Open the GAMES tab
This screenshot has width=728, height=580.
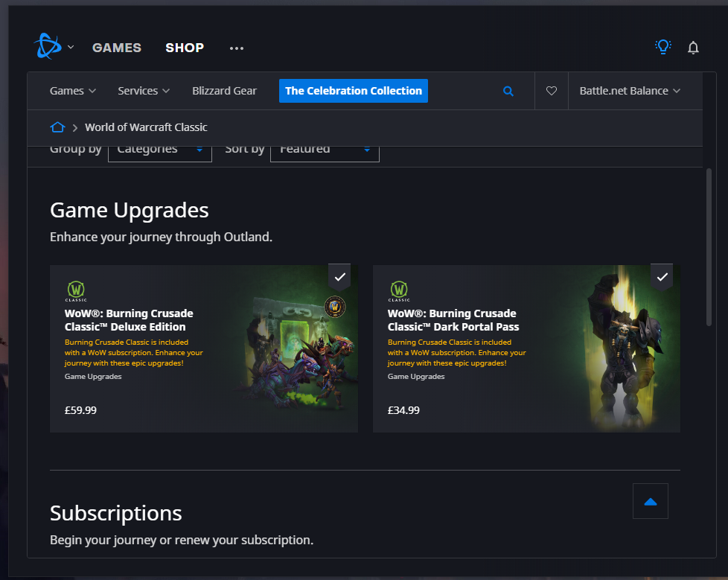click(x=117, y=48)
